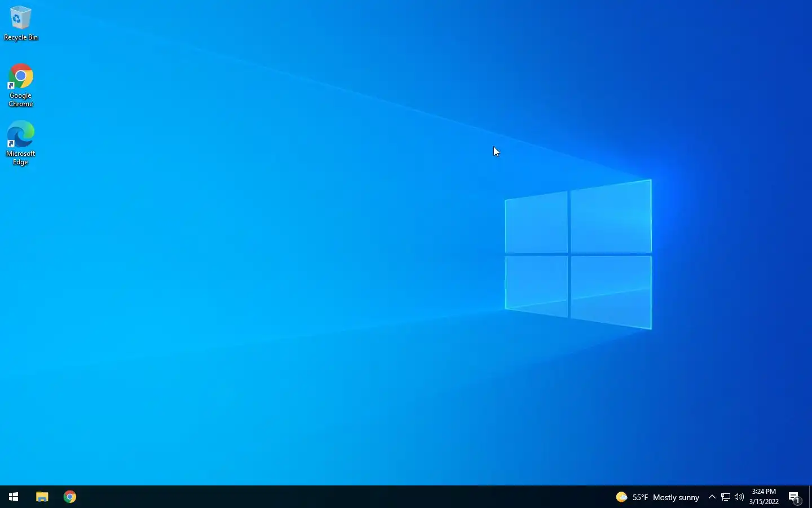Screen dimensions: 812x508
Task: Open the Action Center notifications icon
Action: point(795,497)
